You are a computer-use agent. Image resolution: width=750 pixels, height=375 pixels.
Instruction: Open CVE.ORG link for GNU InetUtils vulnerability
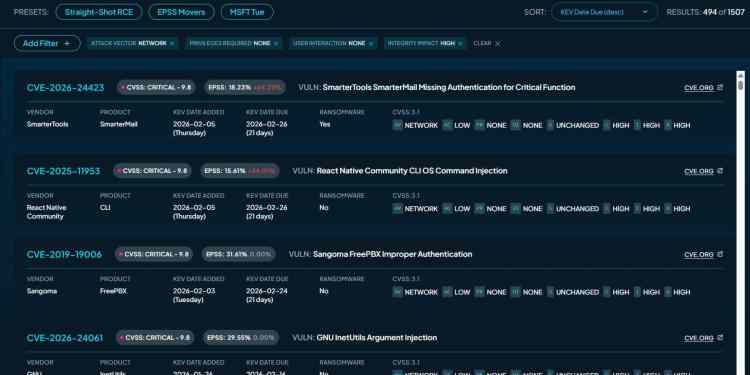point(704,338)
